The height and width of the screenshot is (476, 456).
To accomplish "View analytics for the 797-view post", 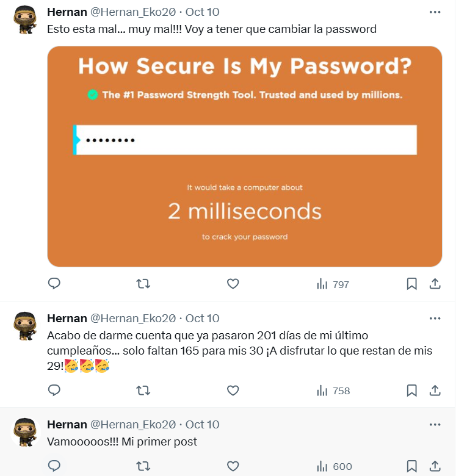I will (333, 284).
